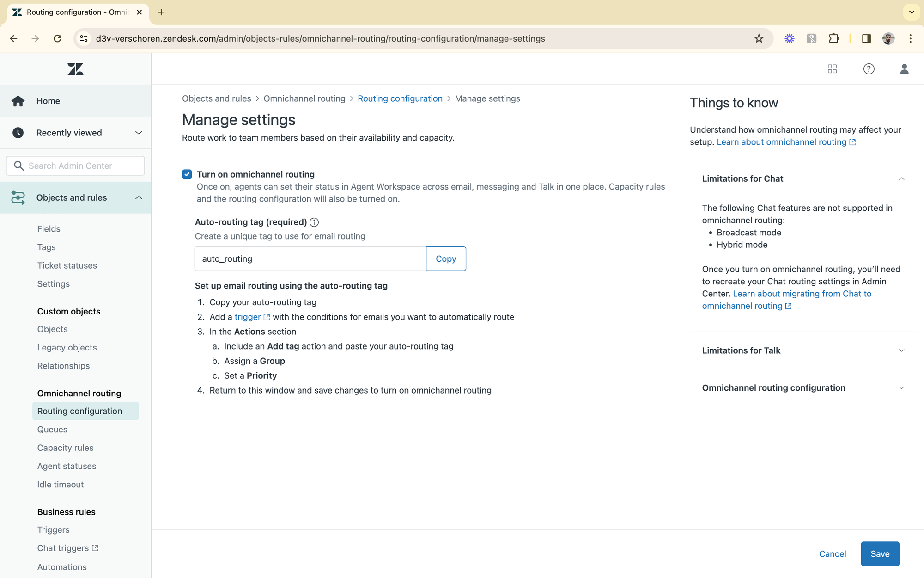
Task: Open Triggers under Business rules
Action: (53, 530)
